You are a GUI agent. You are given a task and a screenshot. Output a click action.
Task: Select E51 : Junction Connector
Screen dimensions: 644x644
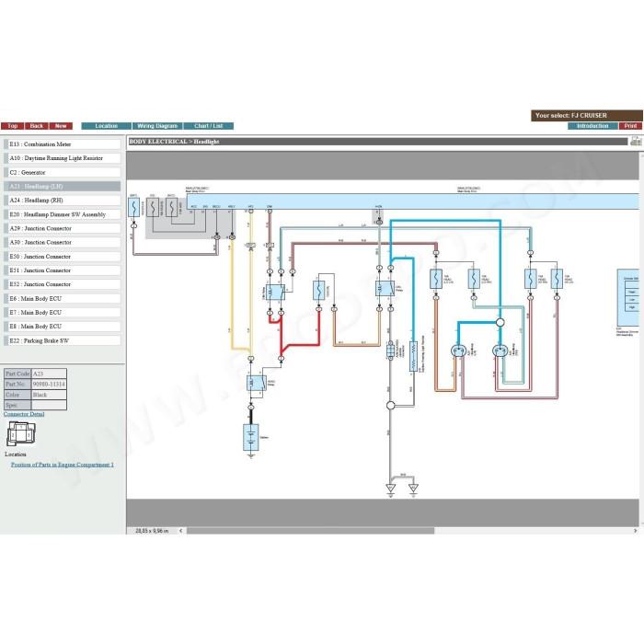coord(62,270)
